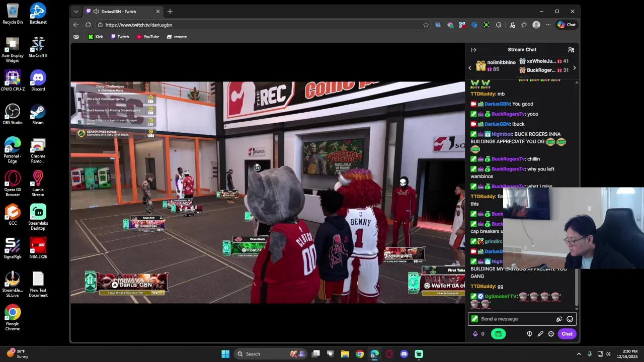Select the DariusGBN - Twitch tab

[123, 12]
